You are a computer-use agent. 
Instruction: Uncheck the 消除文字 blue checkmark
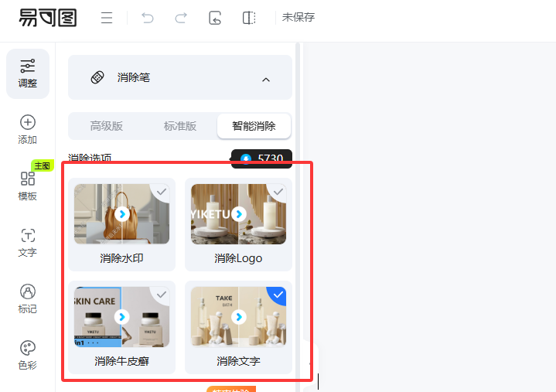tap(278, 295)
